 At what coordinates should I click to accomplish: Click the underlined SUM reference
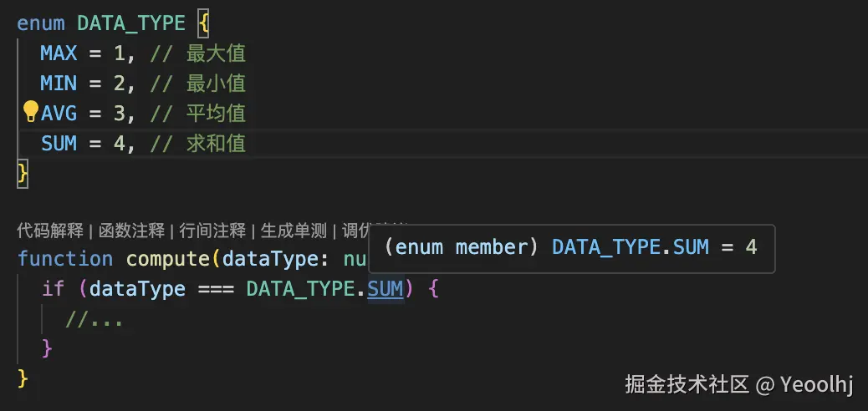coord(385,289)
